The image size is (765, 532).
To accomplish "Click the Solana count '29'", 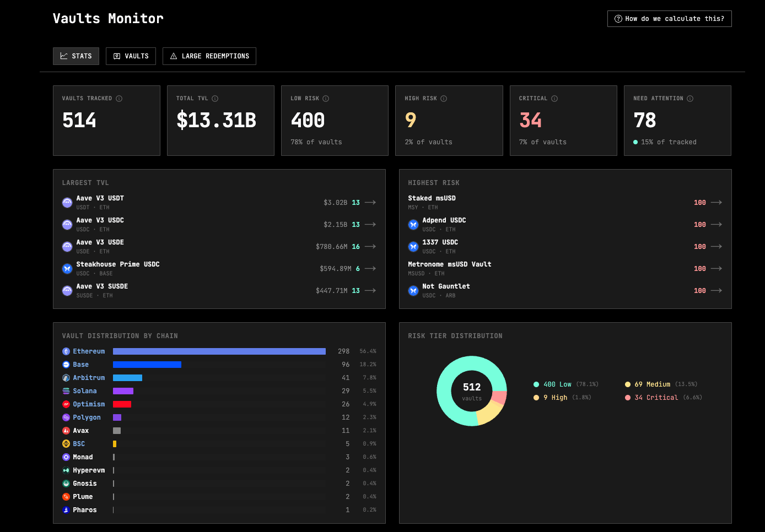I will 346,391.
